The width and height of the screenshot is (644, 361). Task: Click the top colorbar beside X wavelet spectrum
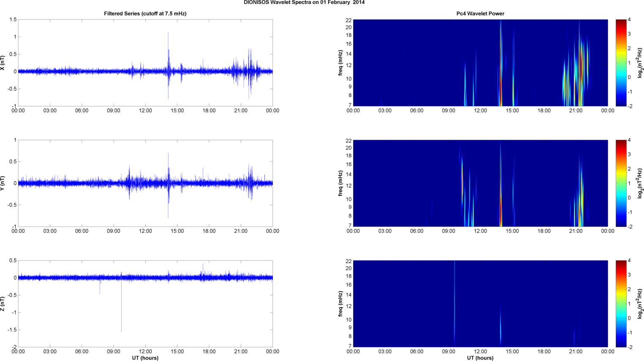tap(621, 63)
